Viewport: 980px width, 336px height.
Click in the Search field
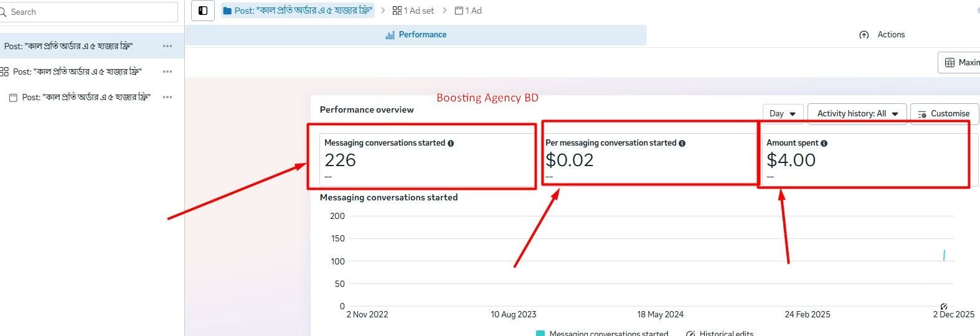pos(89,12)
